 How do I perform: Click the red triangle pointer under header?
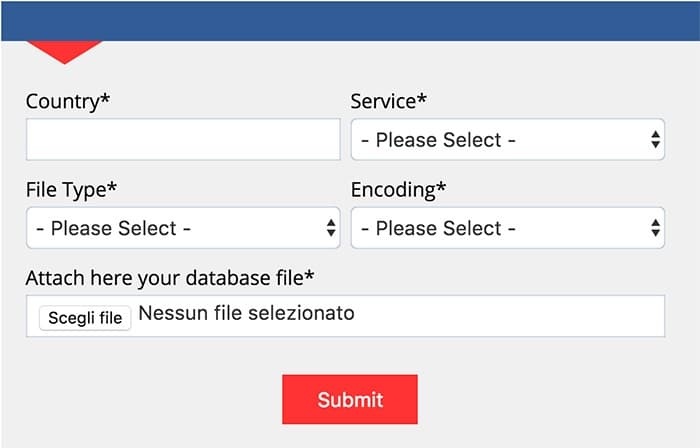pyautogui.click(x=64, y=50)
